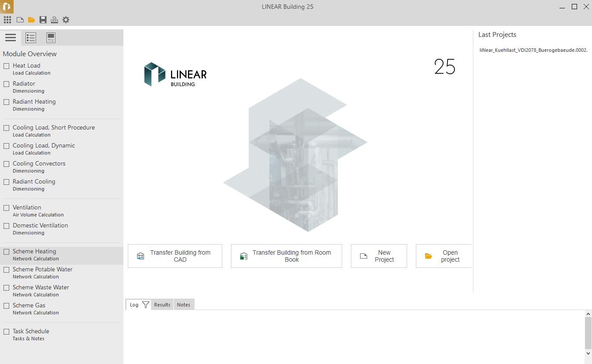Click the log panel vertical scrollbar thumb
This screenshot has width=592, height=364.
pos(588,333)
